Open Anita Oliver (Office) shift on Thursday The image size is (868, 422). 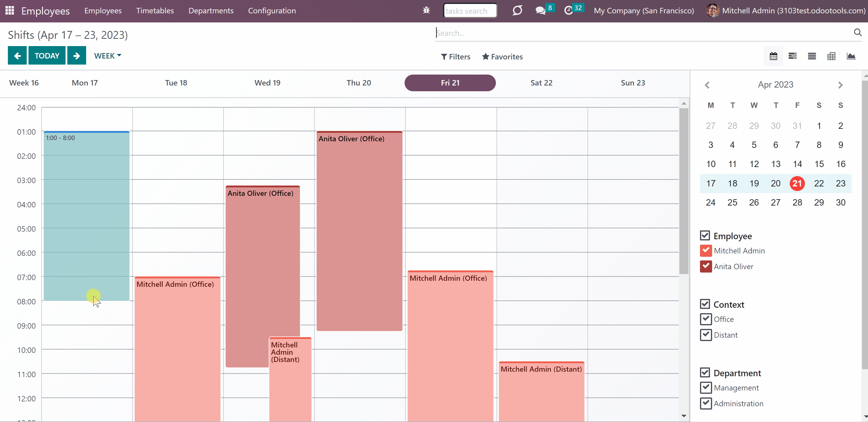point(359,231)
